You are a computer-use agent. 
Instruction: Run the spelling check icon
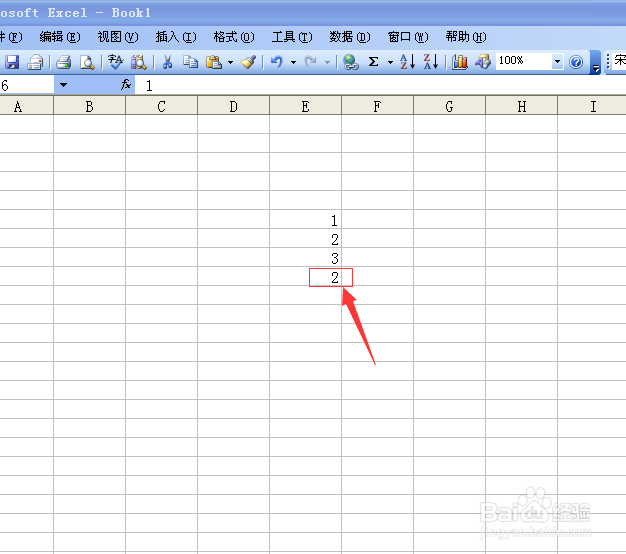116,62
